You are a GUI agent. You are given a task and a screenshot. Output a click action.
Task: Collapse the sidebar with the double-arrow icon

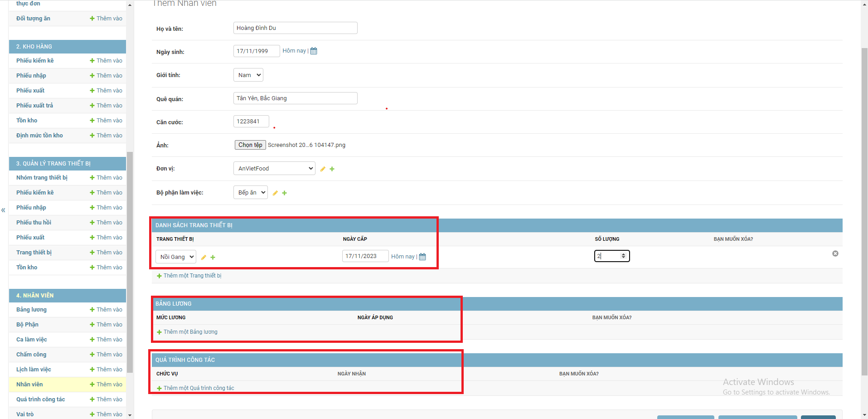pyautogui.click(x=3, y=210)
